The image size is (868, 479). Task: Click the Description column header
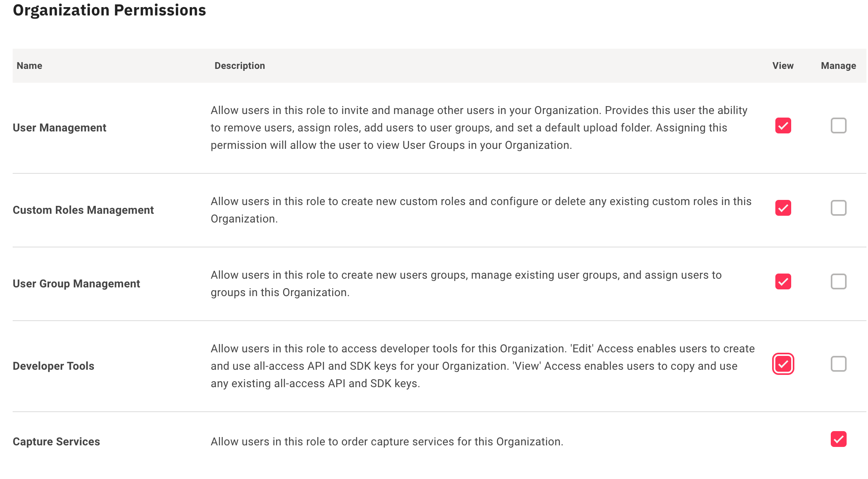(x=240, y=65)
